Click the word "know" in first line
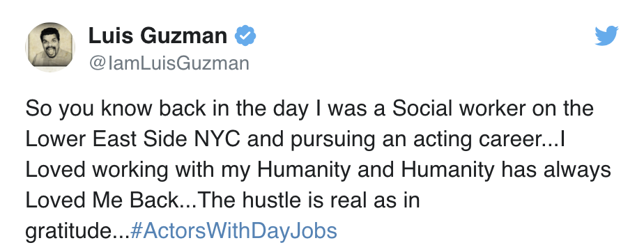Image resolution: width=644 pixels, height=252 pixels. [127, 109]
